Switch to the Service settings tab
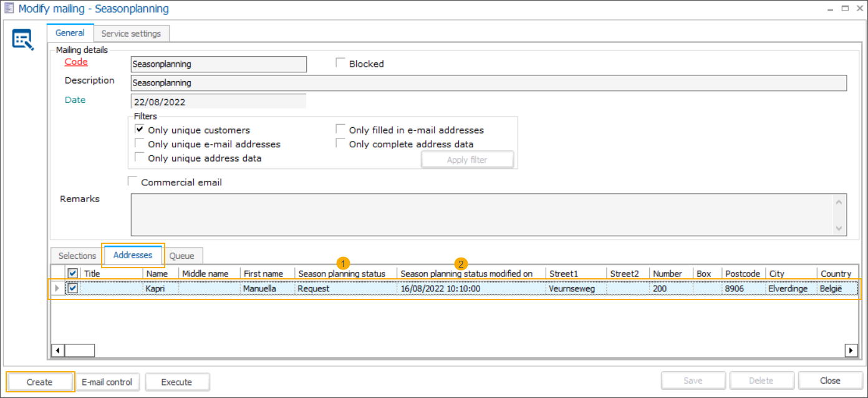The width and height of the screenshot is (868, 398). click(131, 34)
